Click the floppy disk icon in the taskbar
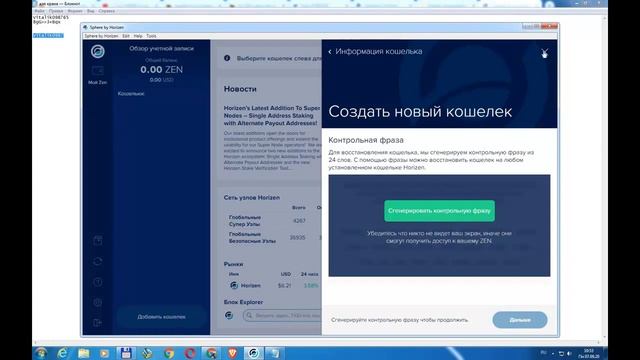 (x=126, y=353)
